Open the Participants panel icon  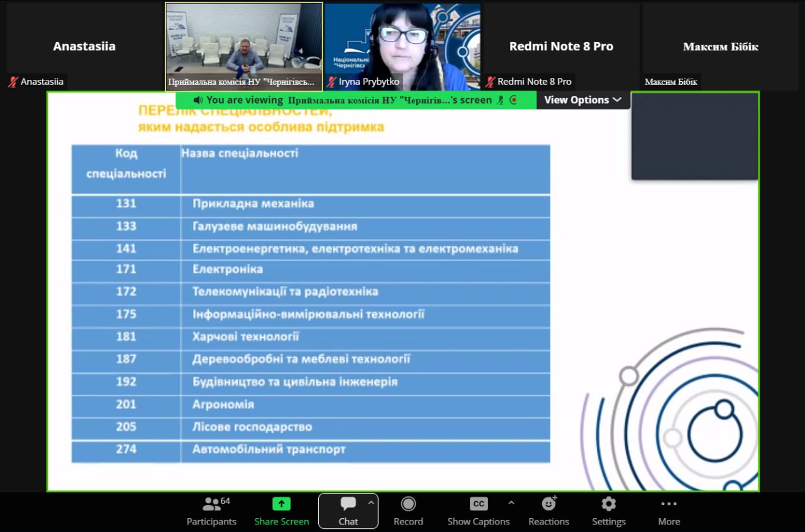(x=211, y=504)
